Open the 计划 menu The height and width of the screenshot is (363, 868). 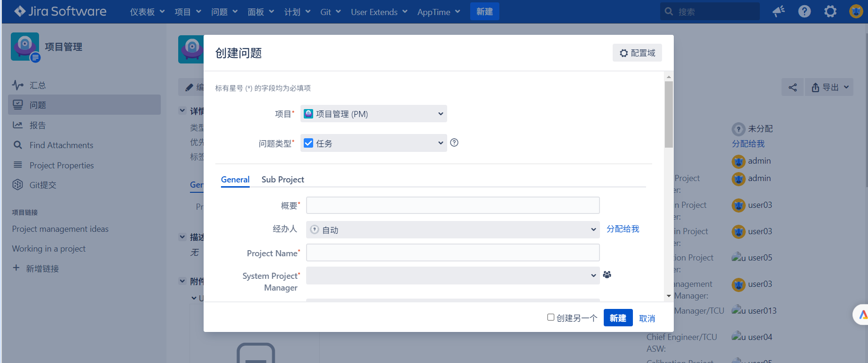297,12
